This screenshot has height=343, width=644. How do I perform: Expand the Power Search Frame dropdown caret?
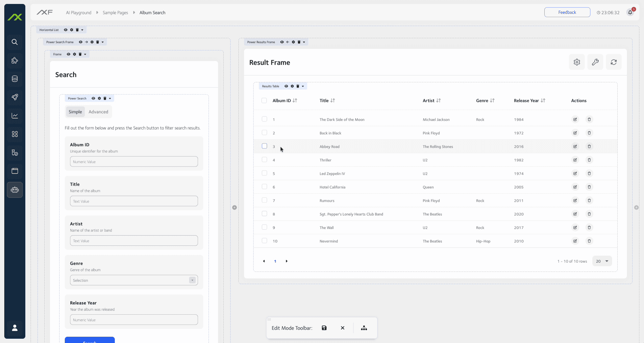click(x=103, y=42)
